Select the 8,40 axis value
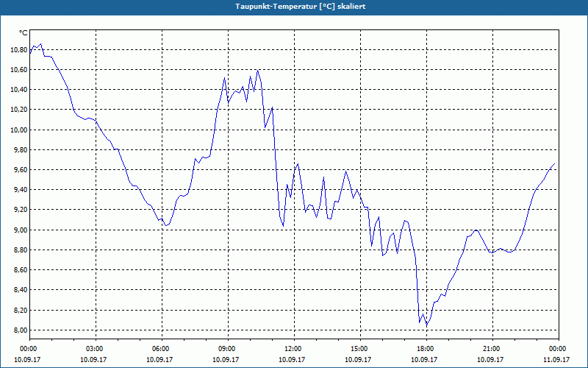Screen dimensions: 588x368 [x=20, y=290]
